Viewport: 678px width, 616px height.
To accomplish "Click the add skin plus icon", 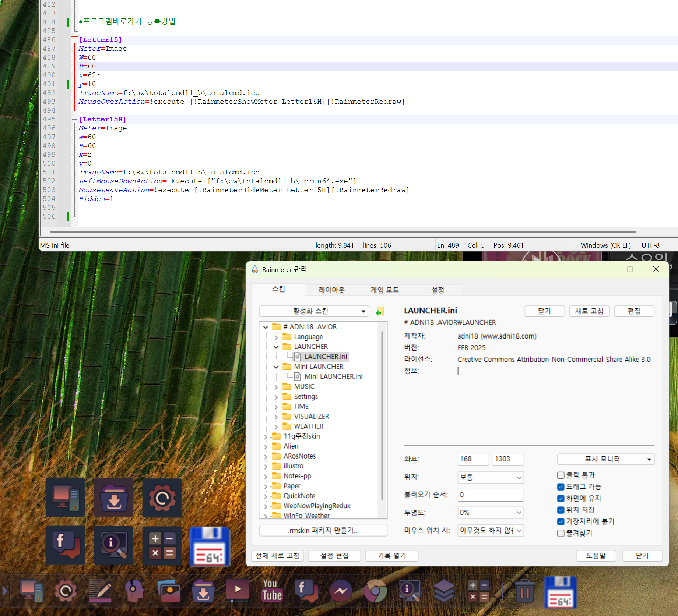I will point(380,311).
